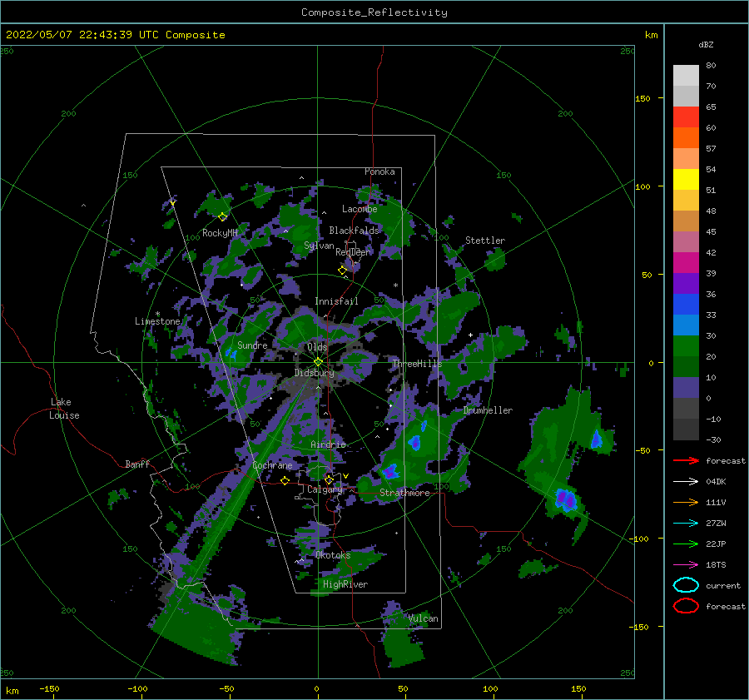Viewport: 749px width, 700px height.
Task: Click the Olds label near the center
Action: (317, 347)
